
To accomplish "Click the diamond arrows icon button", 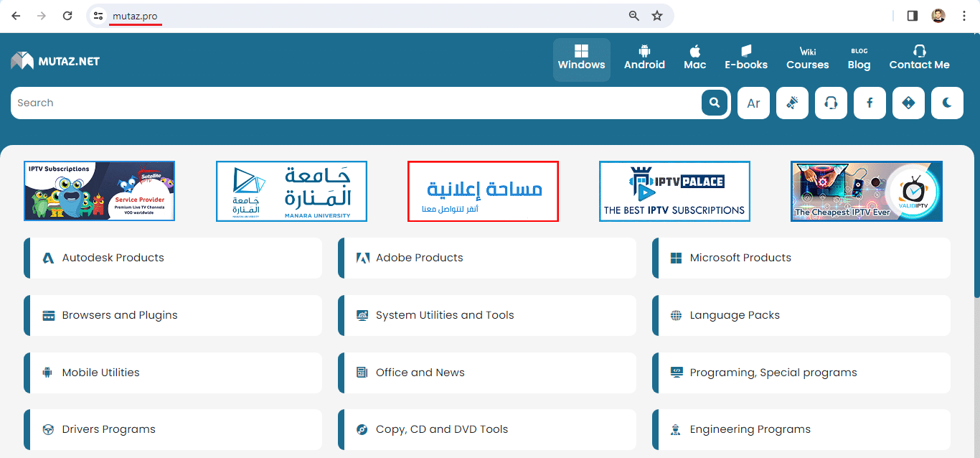I will pyautogui.click(x=908, y=103).
